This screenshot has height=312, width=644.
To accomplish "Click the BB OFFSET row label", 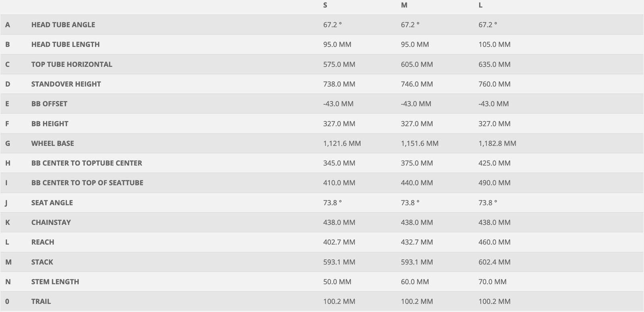I will pos(49,104).
